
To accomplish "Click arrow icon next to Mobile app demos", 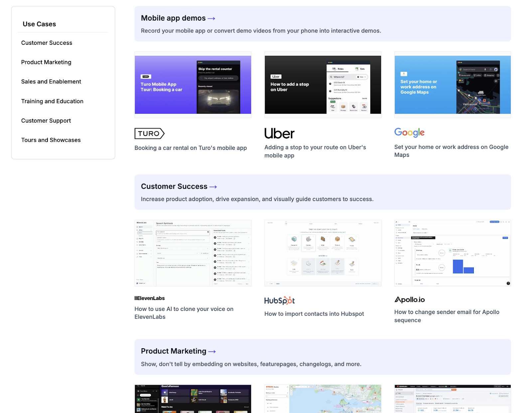I will tap(211, 19).
